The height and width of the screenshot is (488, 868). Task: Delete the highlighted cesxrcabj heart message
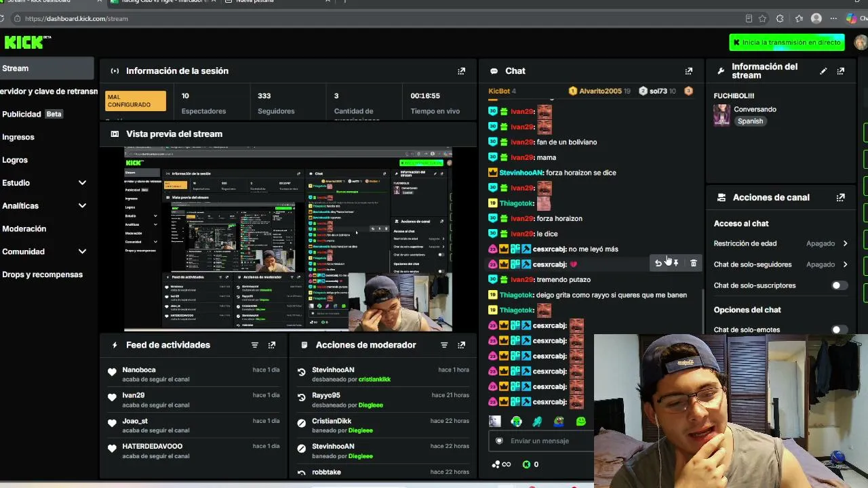coord(693,263)
